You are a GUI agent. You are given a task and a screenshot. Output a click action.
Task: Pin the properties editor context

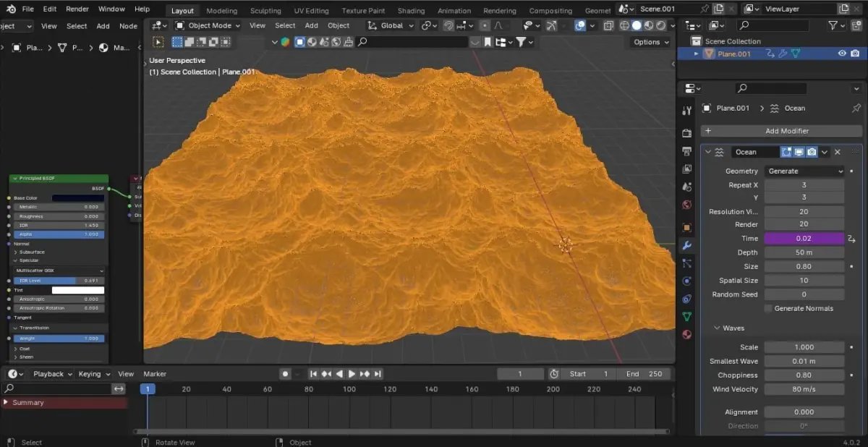[856, 108]
